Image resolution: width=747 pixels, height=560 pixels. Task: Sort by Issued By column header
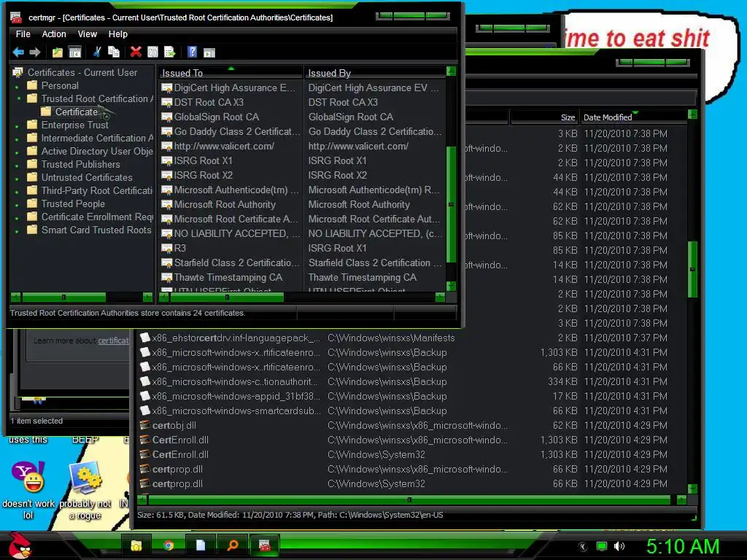point(374,73)
